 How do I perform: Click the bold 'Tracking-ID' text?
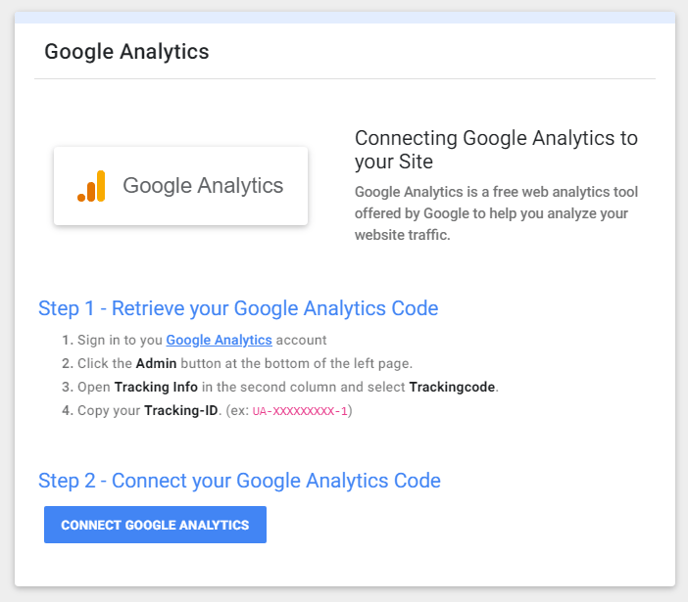point(181,410)
